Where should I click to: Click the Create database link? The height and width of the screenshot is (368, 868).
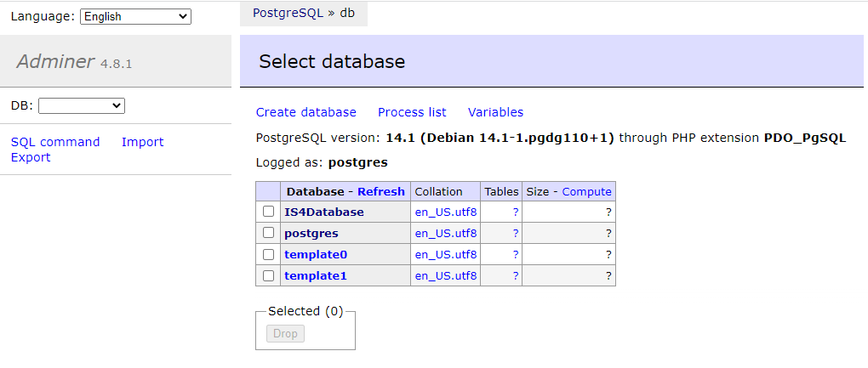306,112
